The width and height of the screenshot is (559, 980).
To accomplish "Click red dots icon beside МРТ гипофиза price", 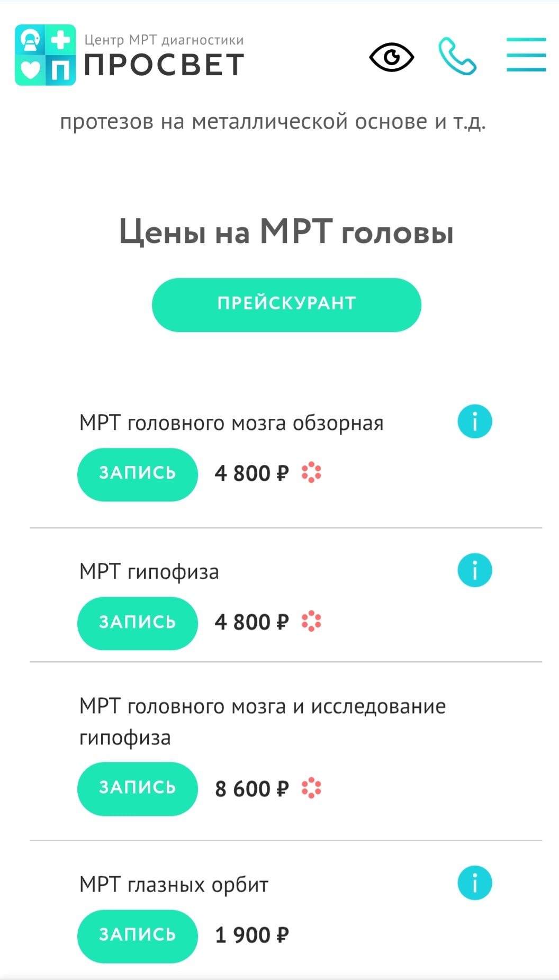I will coord(311,622).
